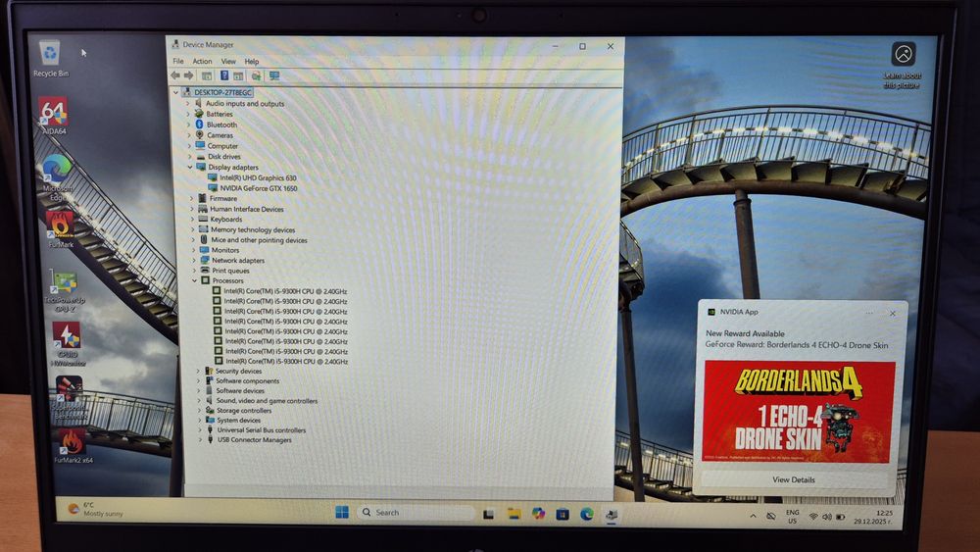This screenshot has height=552, width=980.
Task: Select USB Connector Managers label
Action: click(x=255, y=440)
